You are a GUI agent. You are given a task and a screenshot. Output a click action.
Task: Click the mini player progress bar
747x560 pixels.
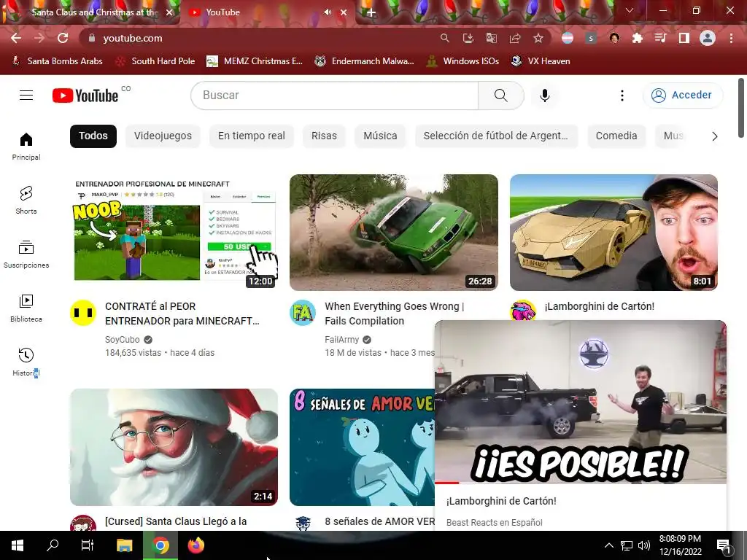(581, 483)
